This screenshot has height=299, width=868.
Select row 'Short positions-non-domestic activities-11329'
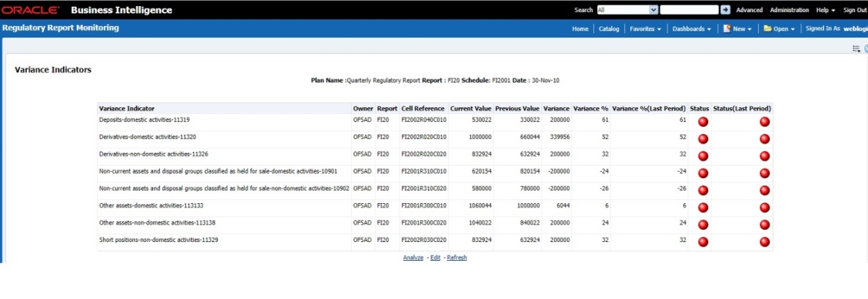coord(435,242)
